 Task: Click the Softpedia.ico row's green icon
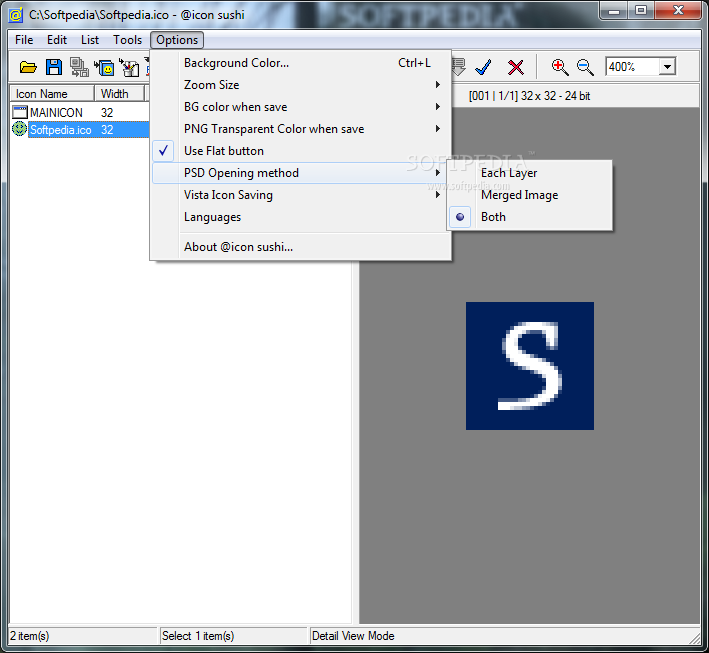[x=19, y=129]
